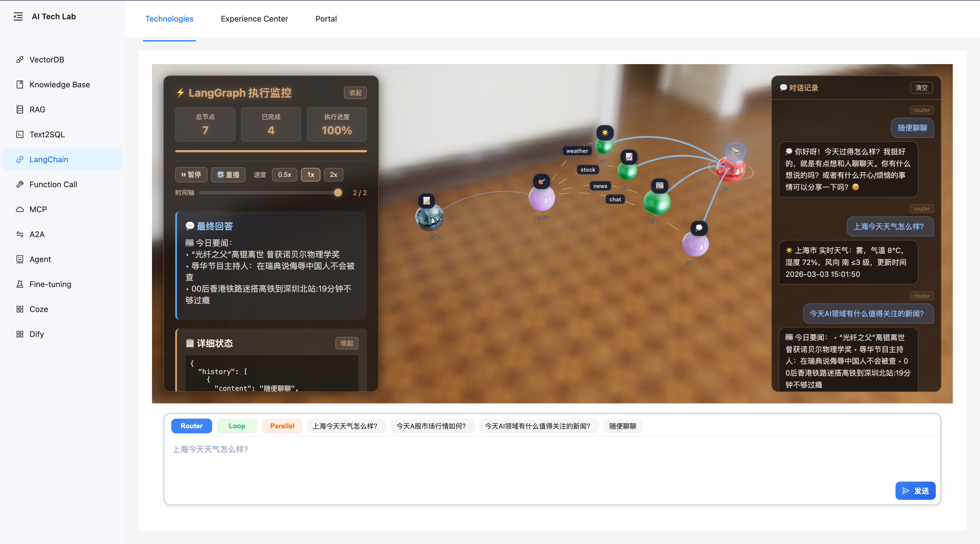
Task: Click the chat edge label in the graph
Action: pos(615,199)
